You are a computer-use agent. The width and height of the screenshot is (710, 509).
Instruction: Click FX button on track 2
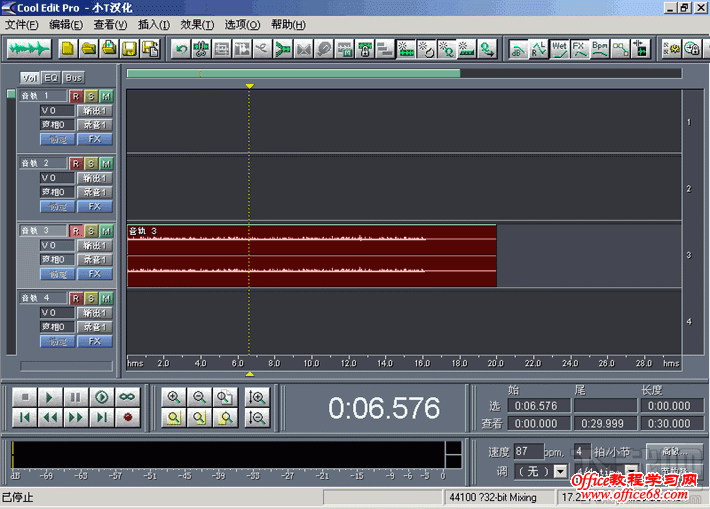95,206
